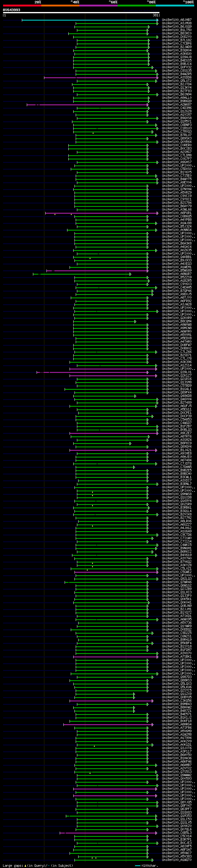Click the UniRef100_Q89SK3 label
The width and height of the screenshot is (197, 868).
pyautogui.click(x=177, y=139)
